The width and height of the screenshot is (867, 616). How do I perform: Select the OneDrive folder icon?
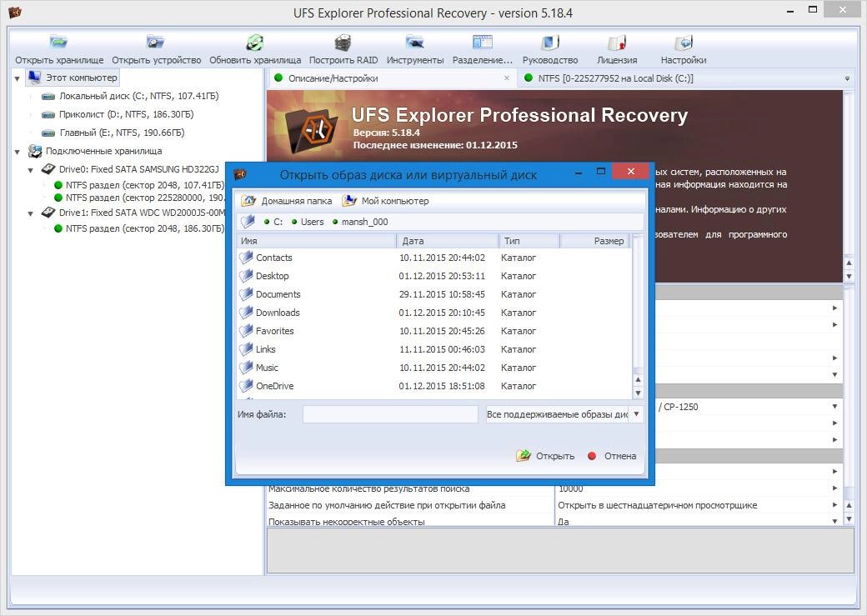[x=246, y=385]
